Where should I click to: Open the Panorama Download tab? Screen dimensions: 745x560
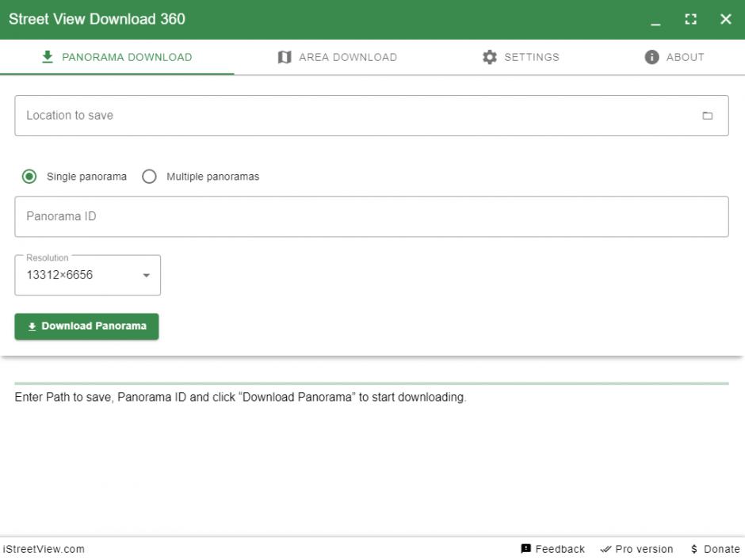[117, 57]
